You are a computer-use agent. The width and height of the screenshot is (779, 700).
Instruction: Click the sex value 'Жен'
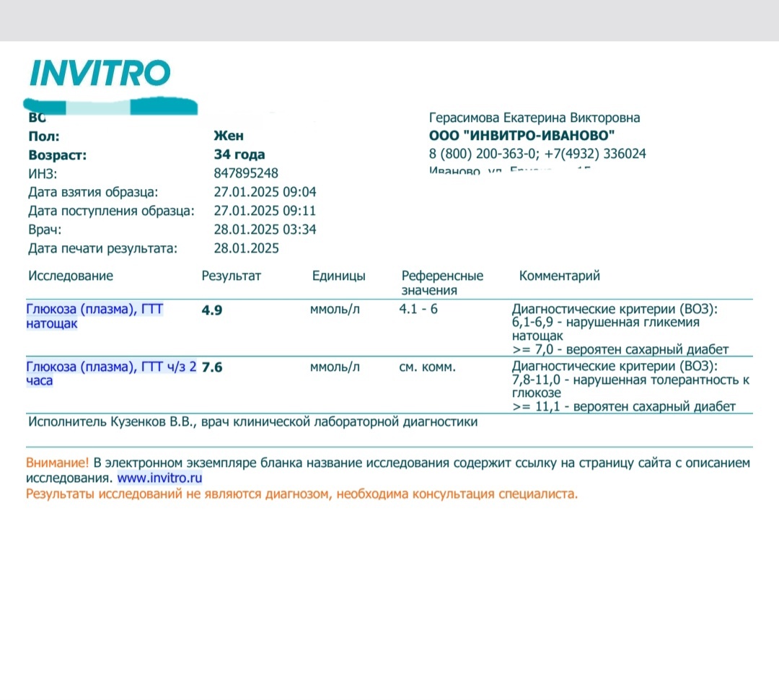(x=229, y=136)
